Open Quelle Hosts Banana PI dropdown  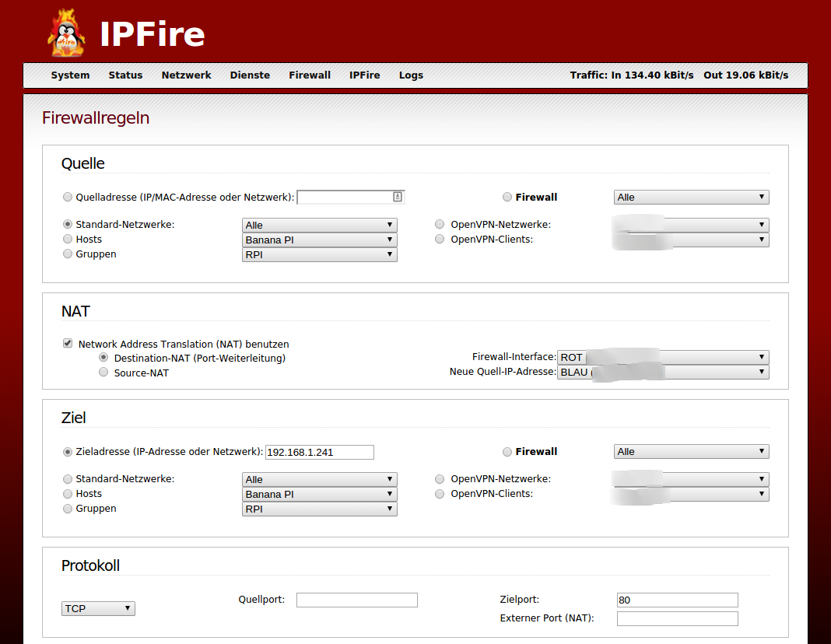[x=320, y=240]
